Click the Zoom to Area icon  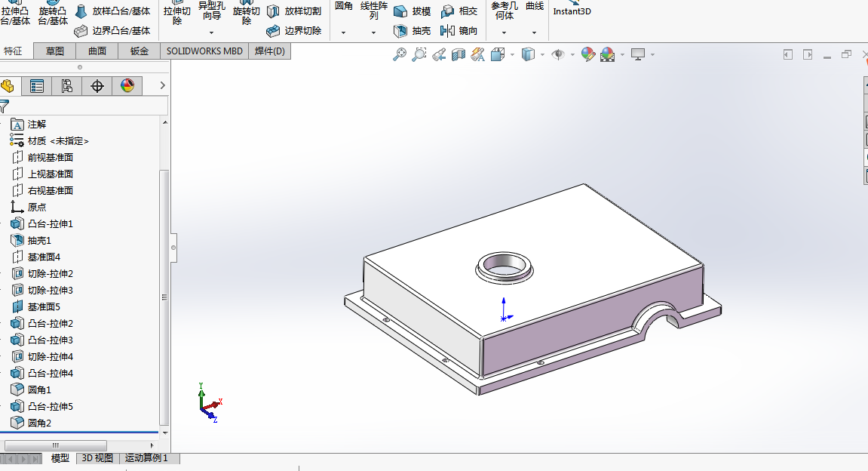tap(419, 54)
